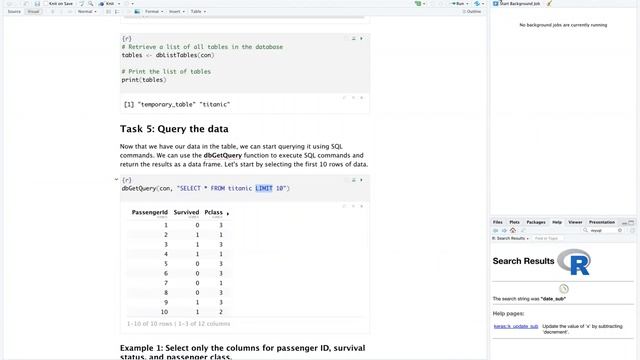Open the query result table in a new window
This screenshot has height=360, width=640.
click(344, 207)
